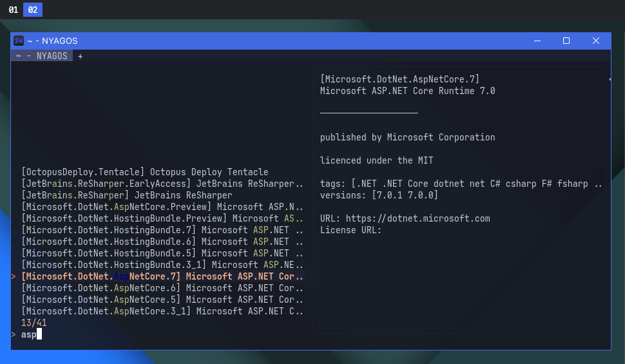Click the WezTerm app icon in title bar

click(x=19, y=41)
